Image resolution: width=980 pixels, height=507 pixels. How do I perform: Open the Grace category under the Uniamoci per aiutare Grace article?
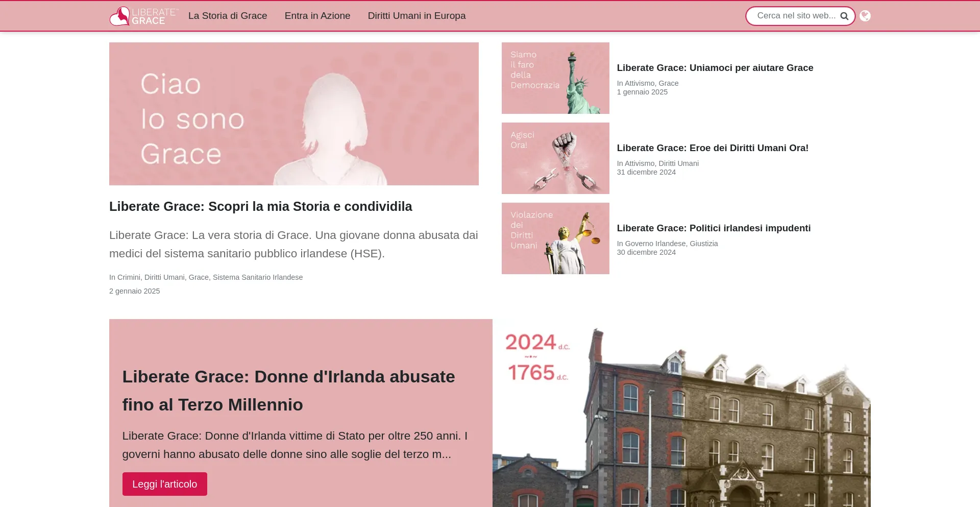click(x=669, y=83)
